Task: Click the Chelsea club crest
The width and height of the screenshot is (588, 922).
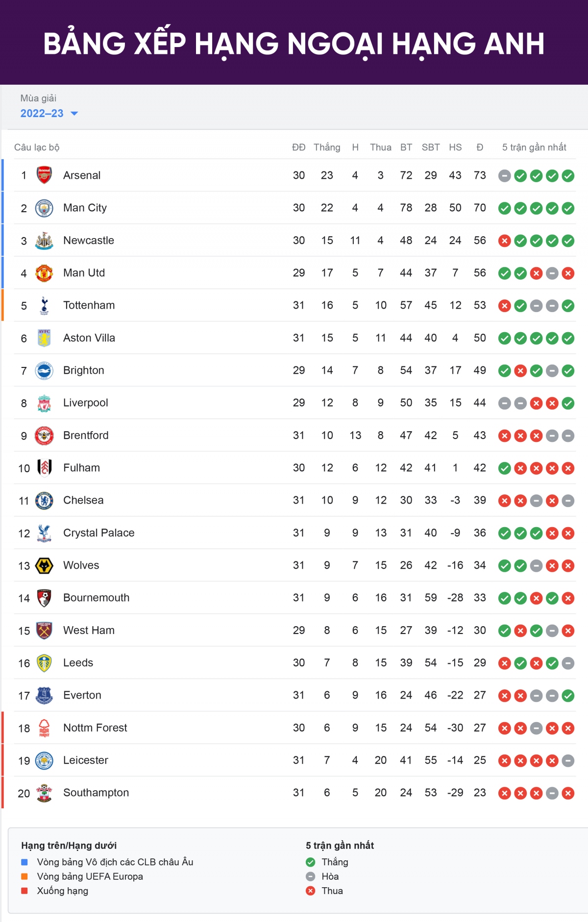Action: pos(44,501)
